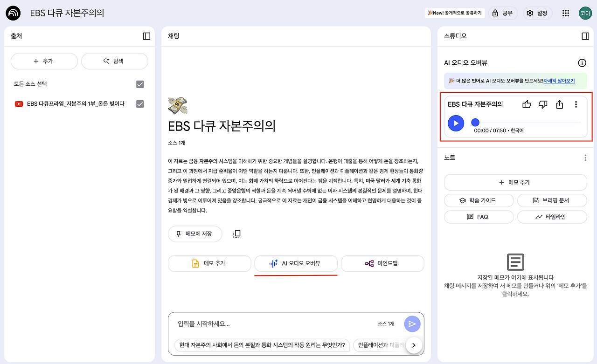Open the 마인드맵 generator
Image resolution: width=597 pixels, height=364 pixels.
click(x=382, y=263)
